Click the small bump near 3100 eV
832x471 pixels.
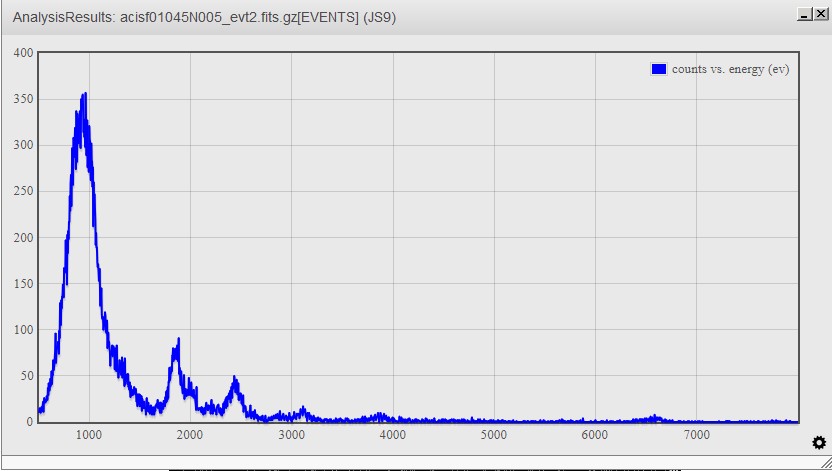[302, 409]
